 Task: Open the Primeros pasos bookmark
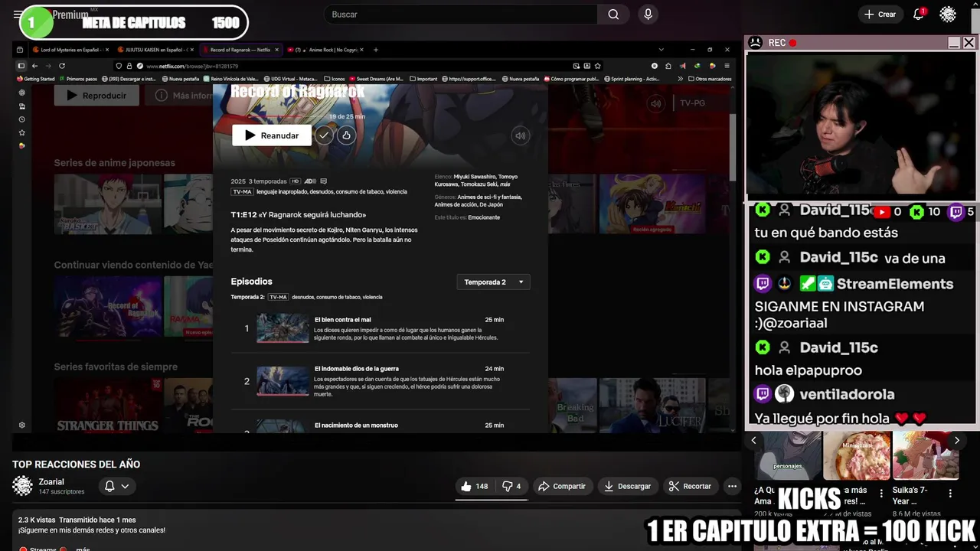click(x=78, y=79)
